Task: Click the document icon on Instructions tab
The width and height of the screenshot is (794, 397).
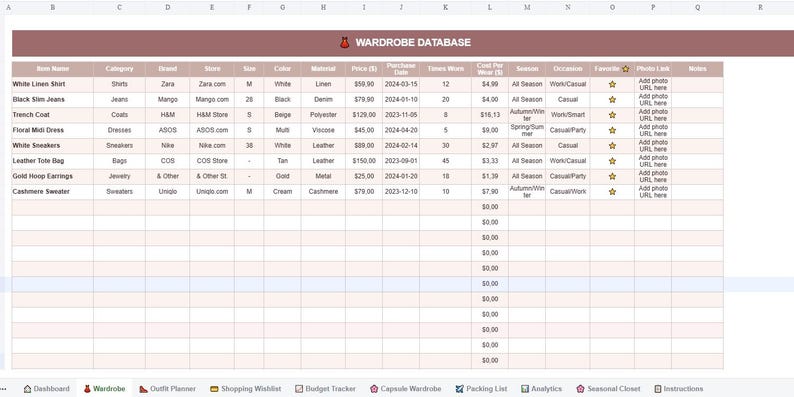Action: point(658,389)
